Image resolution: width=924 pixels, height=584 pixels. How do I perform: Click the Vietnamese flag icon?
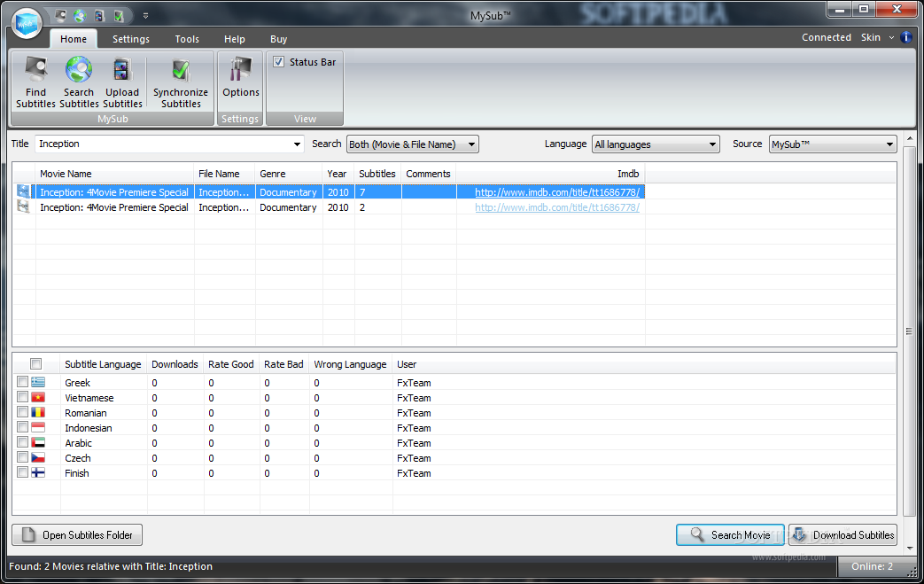pos(38,397)
